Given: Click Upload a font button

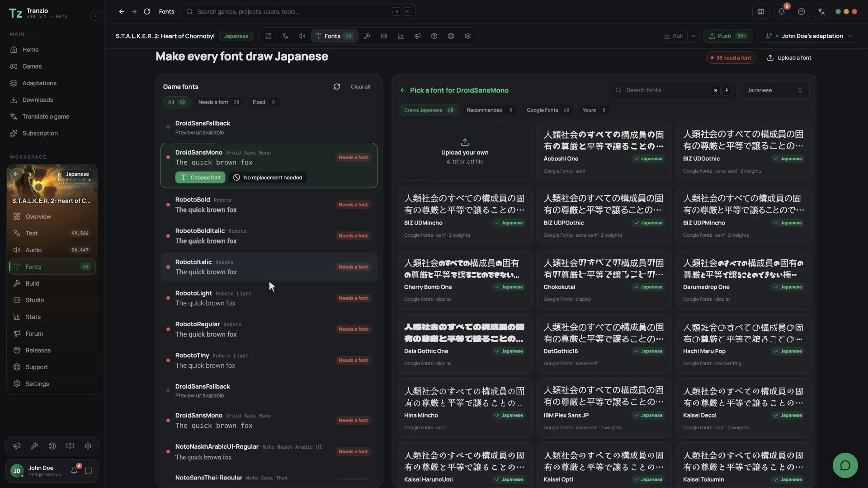Looking at the screenshot, I should coord(789,58).
